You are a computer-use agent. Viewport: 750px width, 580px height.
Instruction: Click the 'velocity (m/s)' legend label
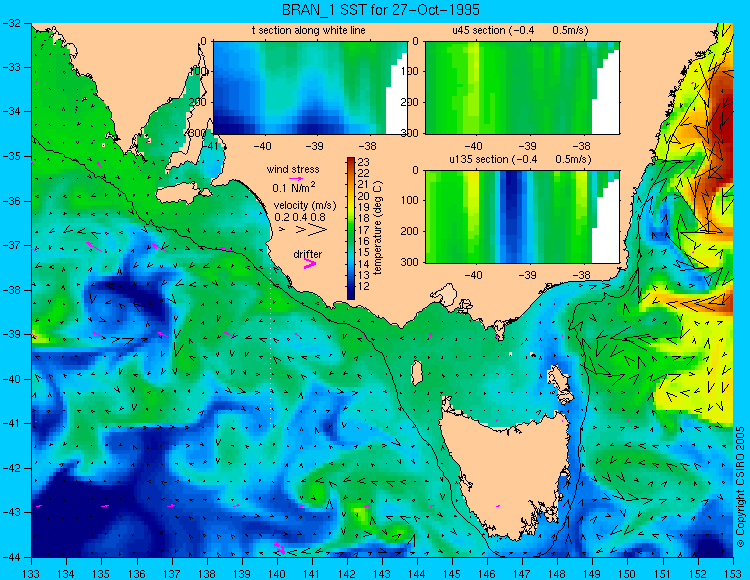(305, 206)
